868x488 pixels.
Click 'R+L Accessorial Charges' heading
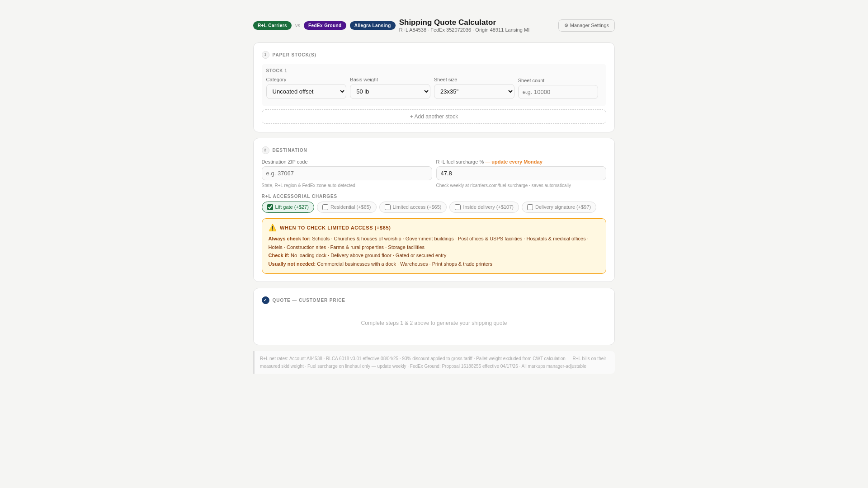tap(299, 197)
